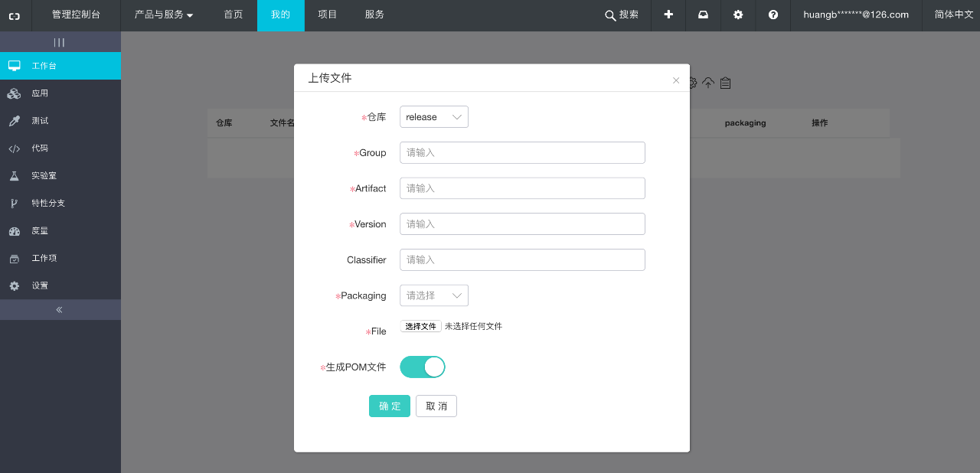Click the packaging column header
The image size is (980, 473).
coord(746,122)
